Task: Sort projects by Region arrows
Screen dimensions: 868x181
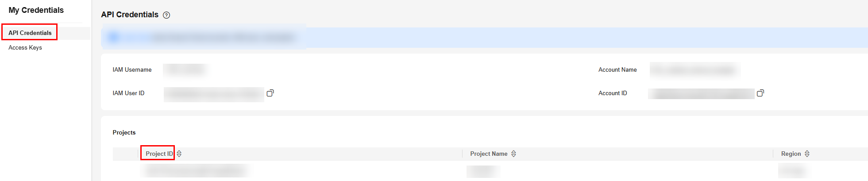Action: pos(807,154)
